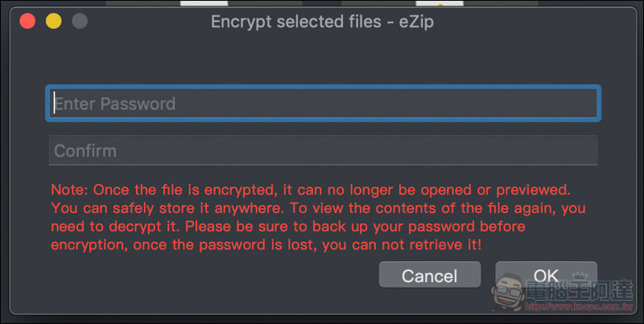The height and width of the screenshot is (324, 644).
Task: Select the Confirm placeholder text area
Action: [85, 151]
